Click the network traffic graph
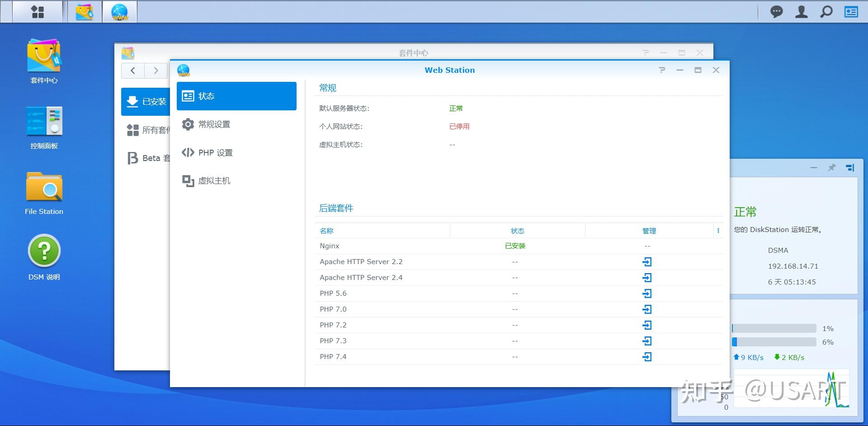This screenshot has height=426, width=868. tap(791, 389)
